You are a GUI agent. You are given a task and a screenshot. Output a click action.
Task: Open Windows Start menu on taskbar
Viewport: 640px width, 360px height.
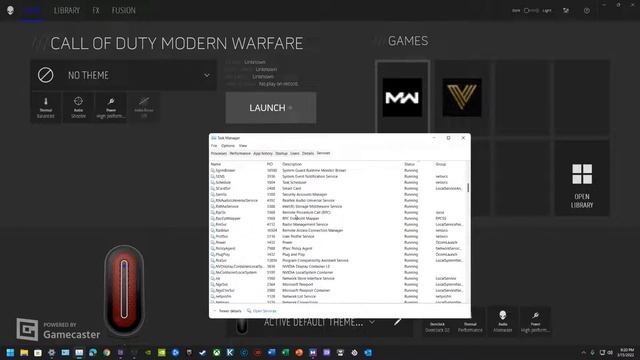10,352
